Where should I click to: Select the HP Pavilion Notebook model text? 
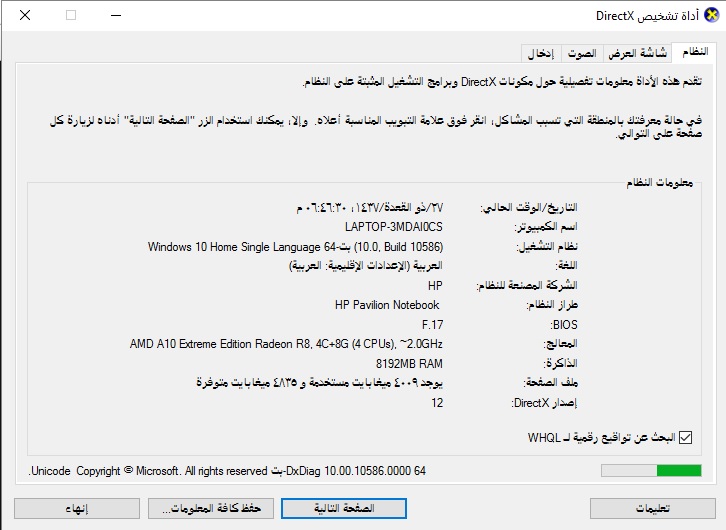coord(387,305)
